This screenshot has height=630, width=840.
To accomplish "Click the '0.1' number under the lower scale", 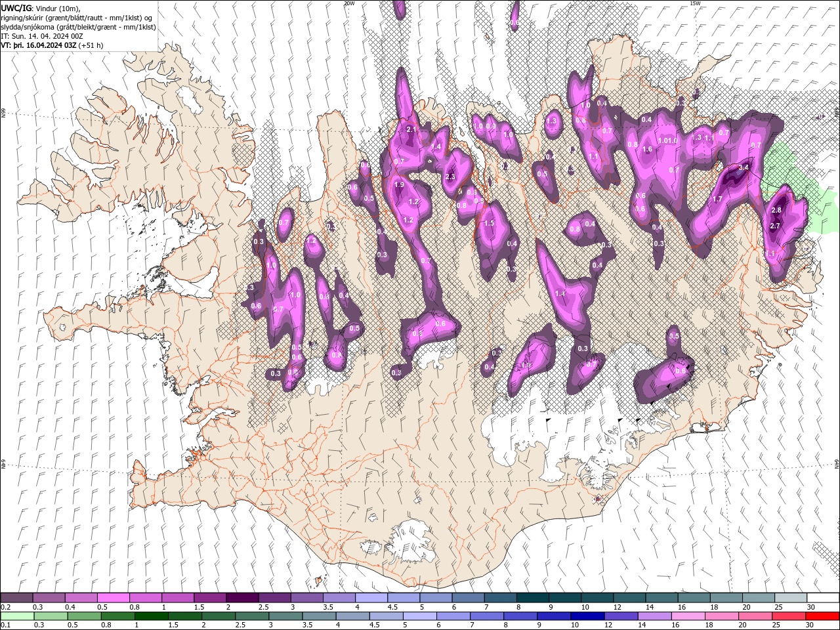I will coord(5,625).
